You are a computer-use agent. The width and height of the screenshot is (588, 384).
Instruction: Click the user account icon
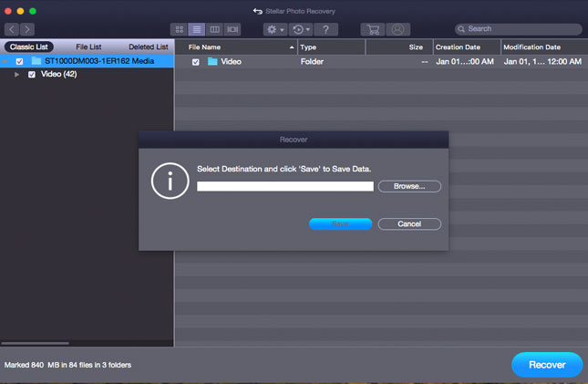click(397, 29)
